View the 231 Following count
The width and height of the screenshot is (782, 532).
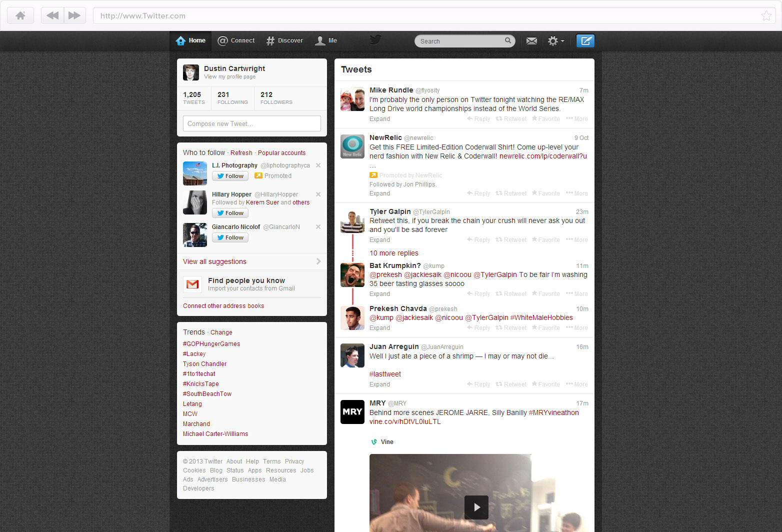pos(232,97)
